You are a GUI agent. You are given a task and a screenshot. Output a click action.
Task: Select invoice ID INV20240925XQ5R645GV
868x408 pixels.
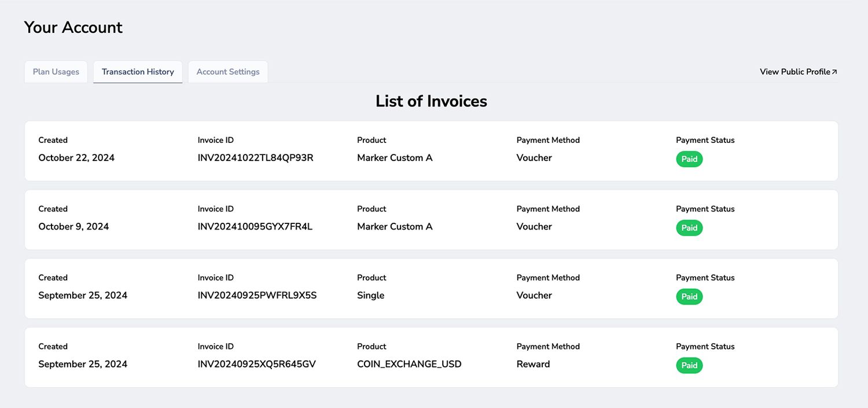point(256,365)
